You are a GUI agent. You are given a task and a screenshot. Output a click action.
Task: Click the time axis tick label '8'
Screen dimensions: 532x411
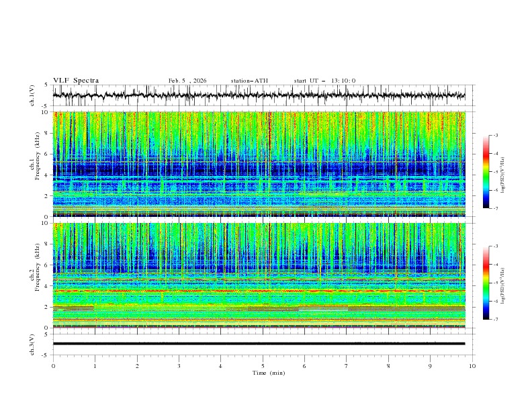pyautogui.click(x=388, y=366)
